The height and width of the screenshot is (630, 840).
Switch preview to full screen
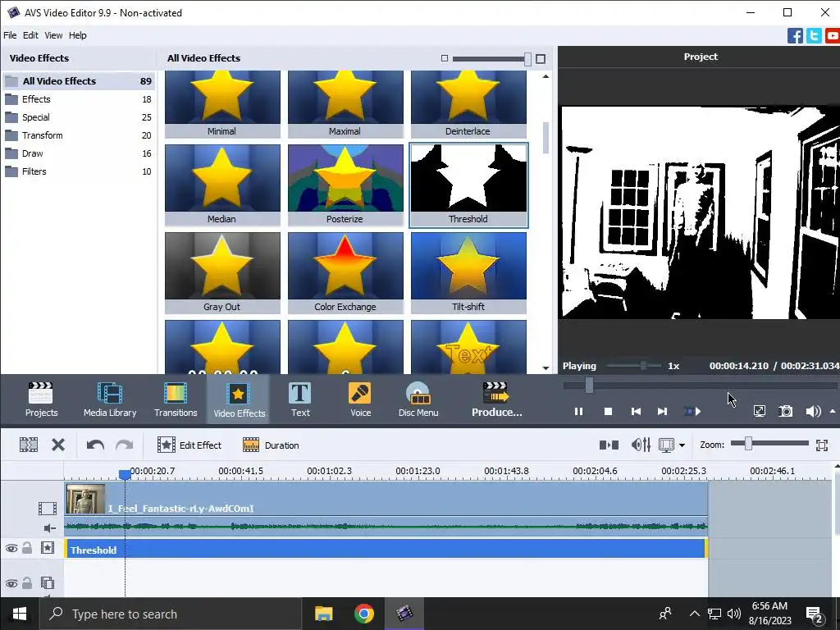pos(759,411)
